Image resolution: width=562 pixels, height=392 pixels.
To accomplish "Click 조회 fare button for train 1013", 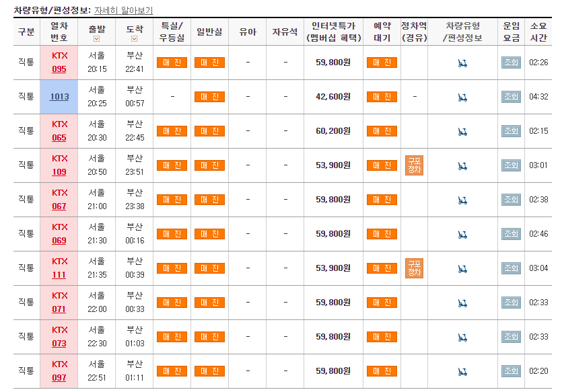I will click(x=511, y=97).
